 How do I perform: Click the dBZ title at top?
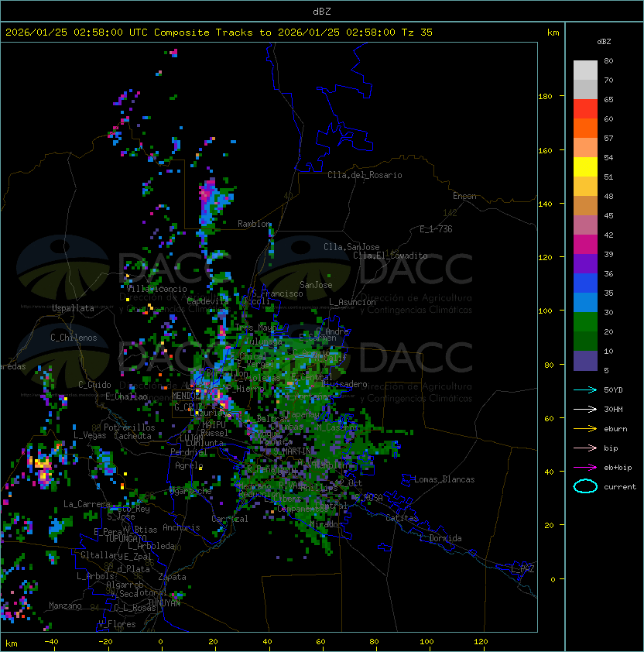(x=322, y=11)
